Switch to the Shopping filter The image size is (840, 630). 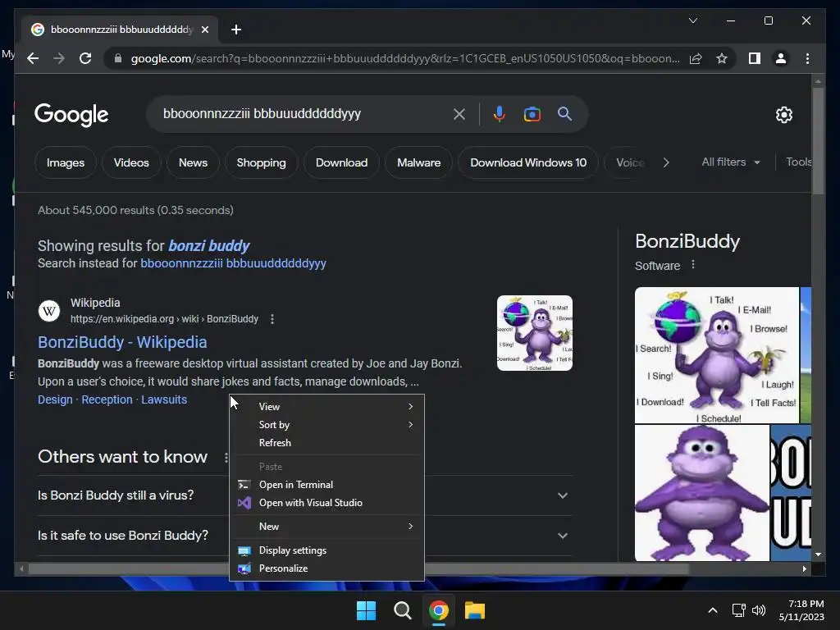click(x=262, y=163)
